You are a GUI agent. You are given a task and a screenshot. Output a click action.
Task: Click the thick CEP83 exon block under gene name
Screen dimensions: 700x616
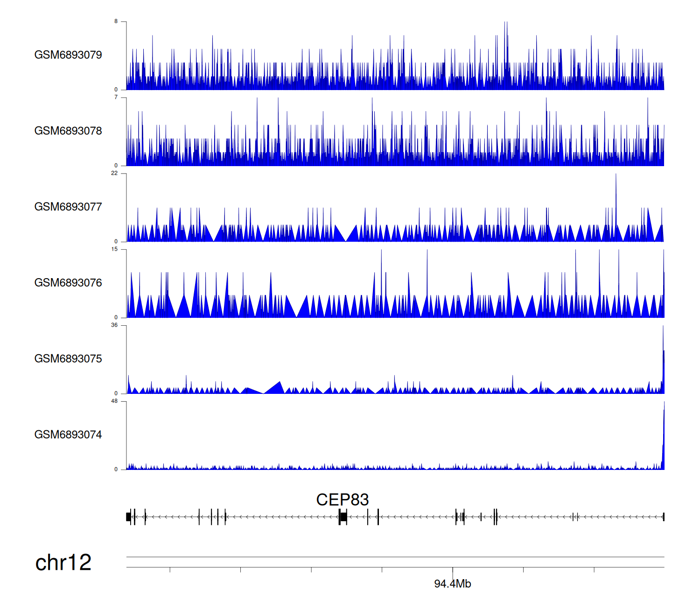click(x=343, y=517)
